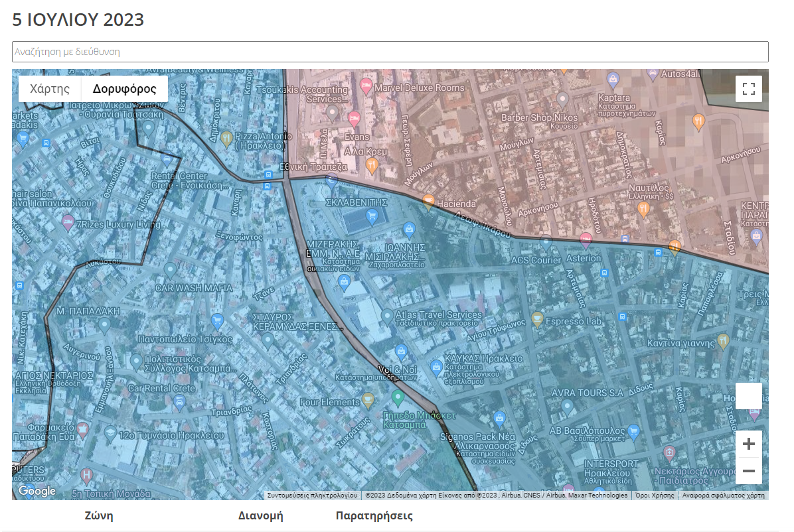
Task: Click the CAR WASH MAFIA location pin
Action: tap(170, 270)
